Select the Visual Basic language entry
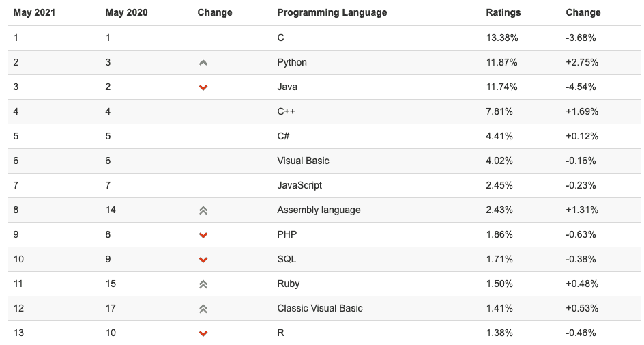Viewport: 644px width, 345px height. pyautogui.click(x=303, y=161)
